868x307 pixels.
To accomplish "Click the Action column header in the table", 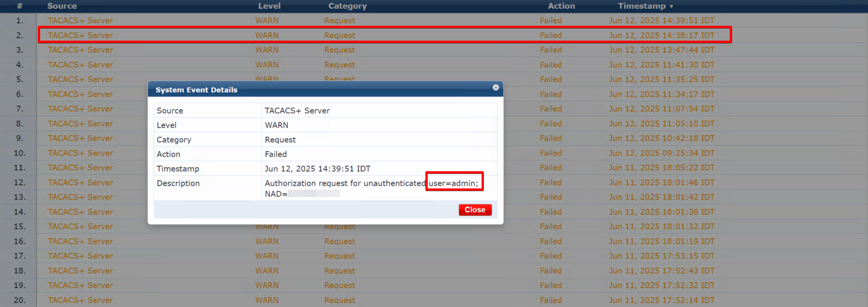I will [561, 6].
